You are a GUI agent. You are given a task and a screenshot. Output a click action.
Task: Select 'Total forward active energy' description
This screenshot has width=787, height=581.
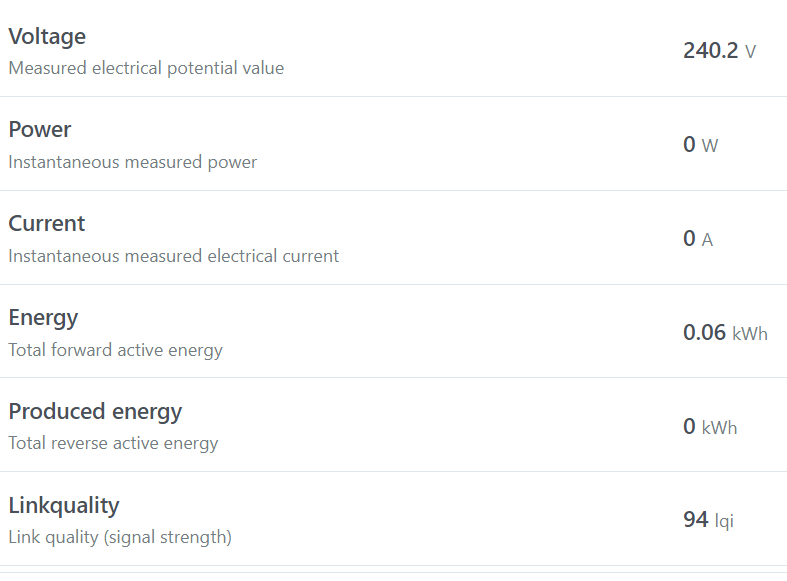(x=116, y=350)
